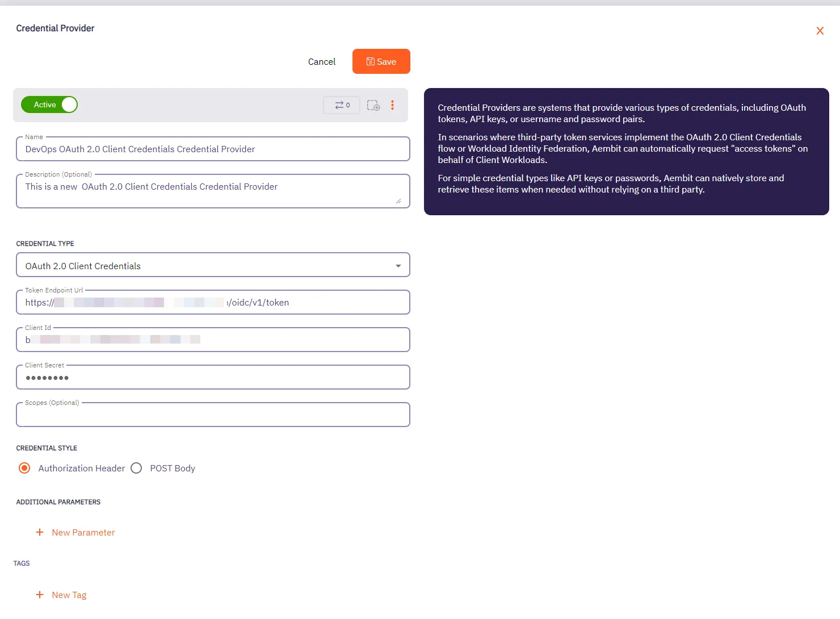Click the Save icon inside the Save button
The height and width of the screenshot is (619, 840).
[x=370, y=61]
